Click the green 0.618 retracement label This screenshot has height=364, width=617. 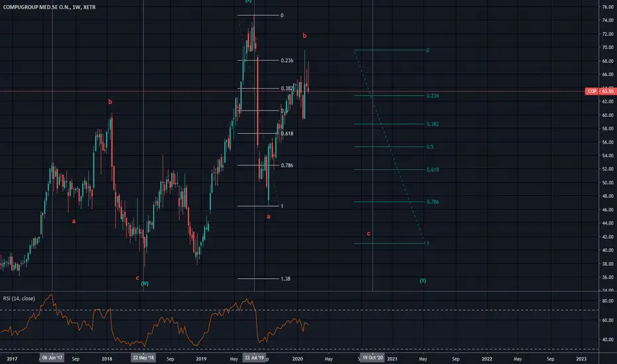pyautogui.click(x=433, y=169)
